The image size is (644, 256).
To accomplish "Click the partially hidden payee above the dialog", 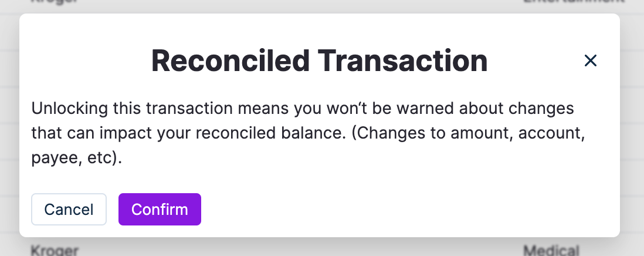I will coord(54,2).
